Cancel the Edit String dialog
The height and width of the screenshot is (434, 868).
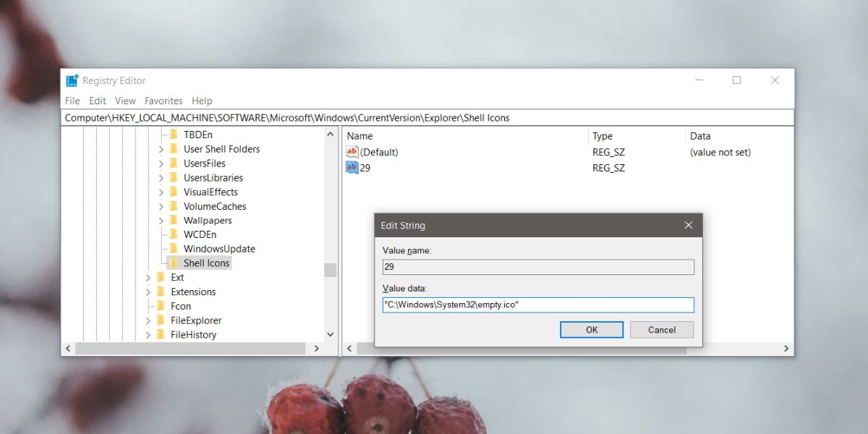tap(662, 330)
